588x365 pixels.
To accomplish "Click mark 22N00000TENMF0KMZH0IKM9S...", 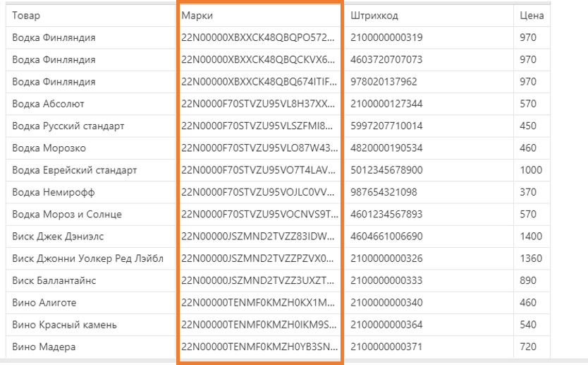I will 259,325.
